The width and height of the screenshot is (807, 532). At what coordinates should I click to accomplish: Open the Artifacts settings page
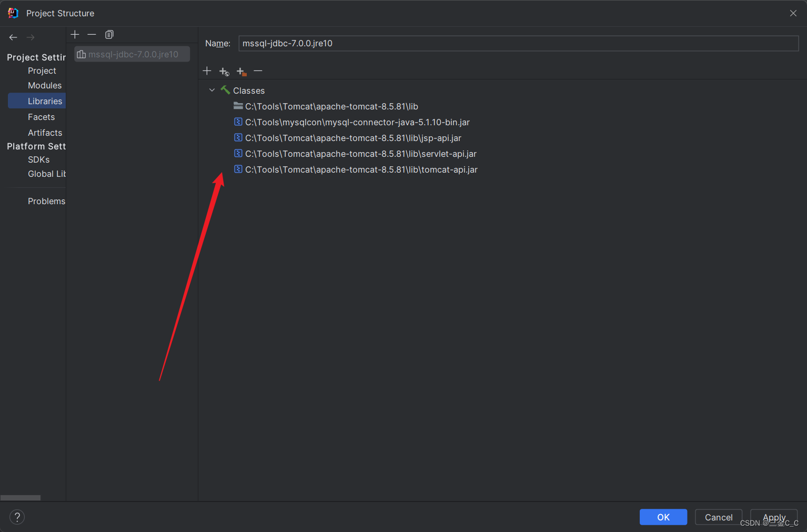pos(45,133)
